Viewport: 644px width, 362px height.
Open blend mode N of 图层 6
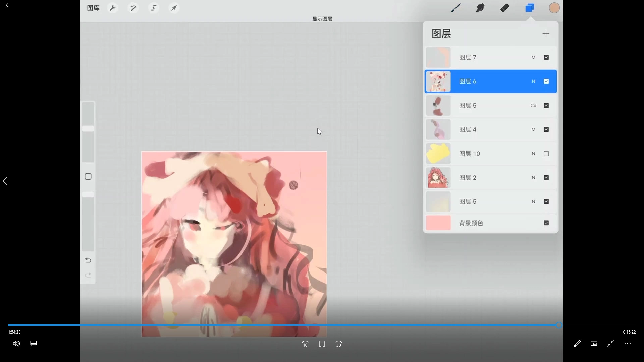533,81
